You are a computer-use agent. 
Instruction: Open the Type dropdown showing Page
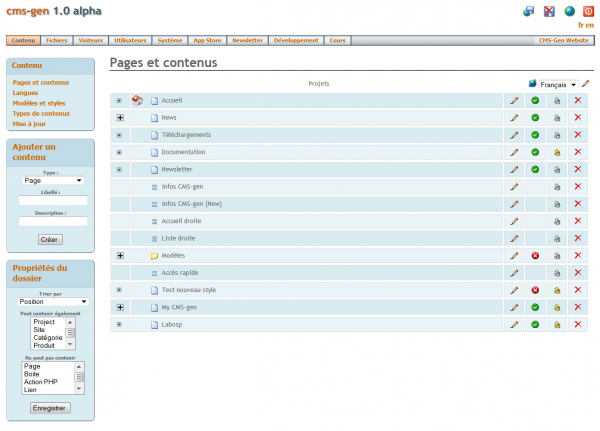pyautogui.click(x=53, y=180)
